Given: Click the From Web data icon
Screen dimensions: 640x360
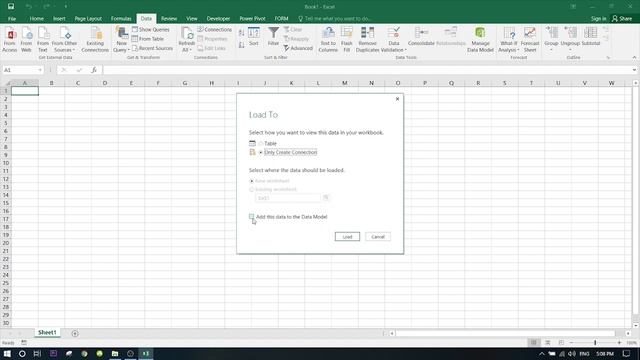Looking at the screenshot, I should click(26, 39).
